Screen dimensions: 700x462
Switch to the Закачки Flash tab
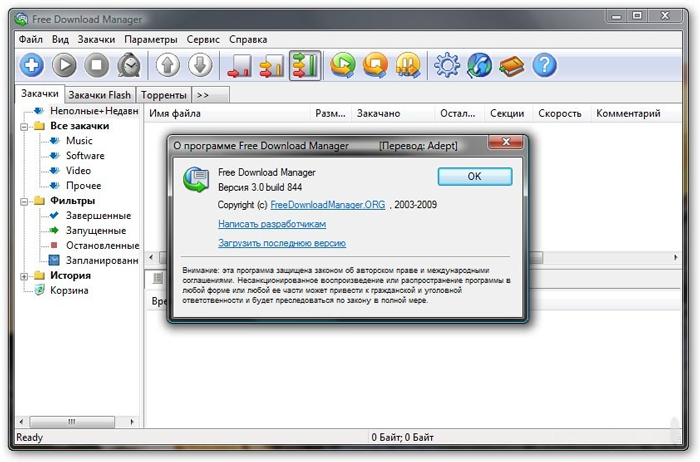[100, 95]
